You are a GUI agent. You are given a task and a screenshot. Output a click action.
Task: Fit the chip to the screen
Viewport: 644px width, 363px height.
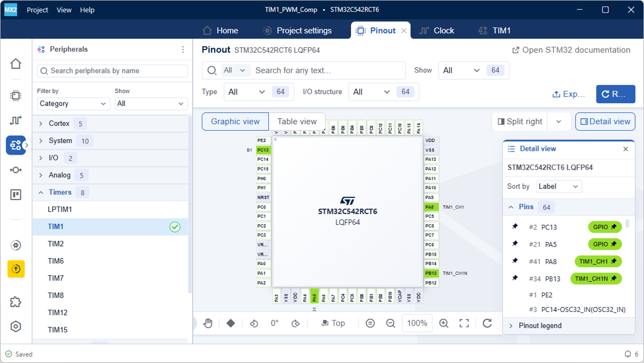click(x=464, y=323)
